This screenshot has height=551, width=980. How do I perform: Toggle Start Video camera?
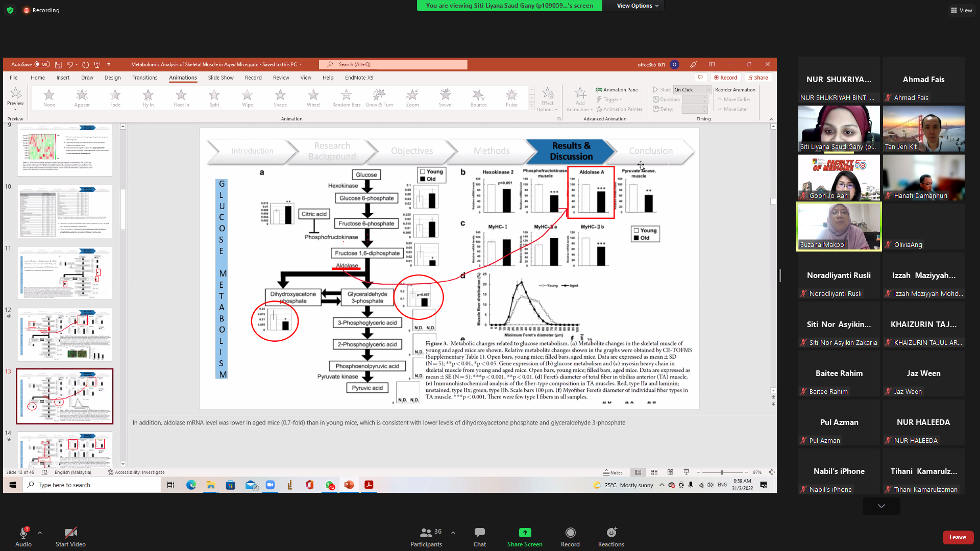[70, 533]
